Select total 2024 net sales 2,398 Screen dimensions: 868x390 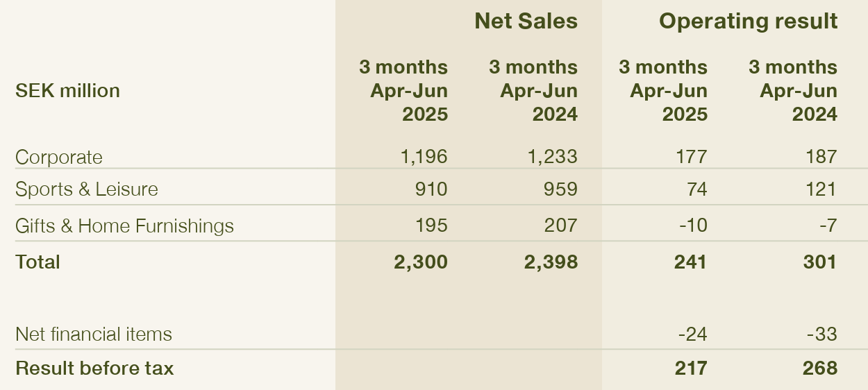[551, 262]
